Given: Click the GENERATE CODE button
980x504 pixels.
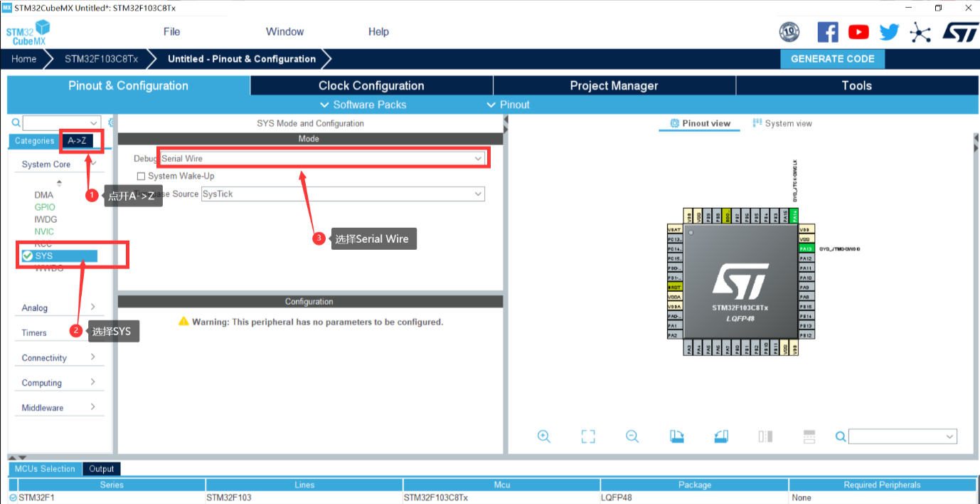Looking at the screenshot, I should tap(833, 59).
